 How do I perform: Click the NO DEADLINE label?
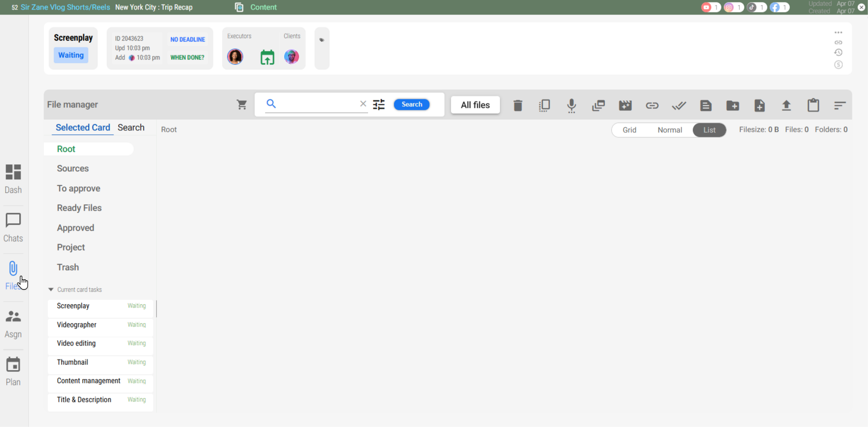[x=187, y=39]
